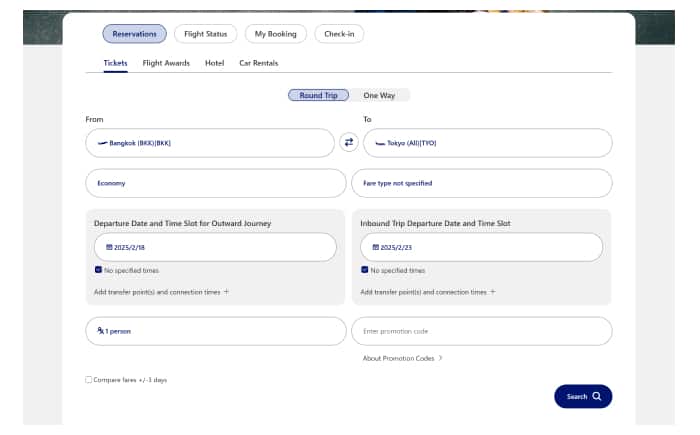The height and width of the screenshot is (435, 700).
Task: Open the About Promotion Codes link
Action: [402, 358]
